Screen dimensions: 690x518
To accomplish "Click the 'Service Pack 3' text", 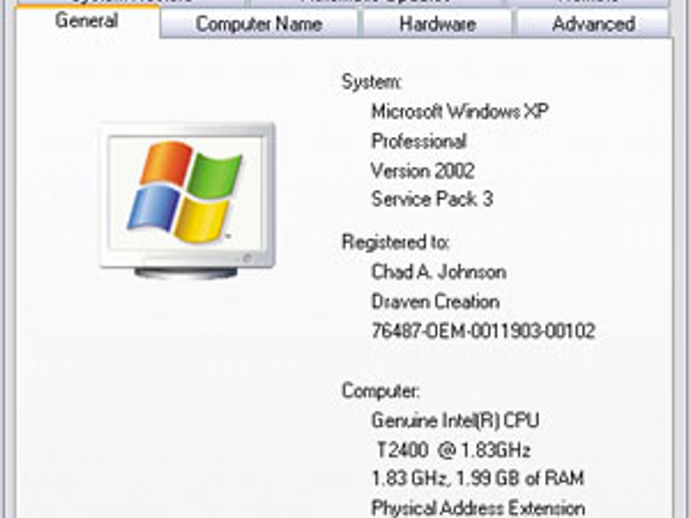I will (x=432, y=199).
